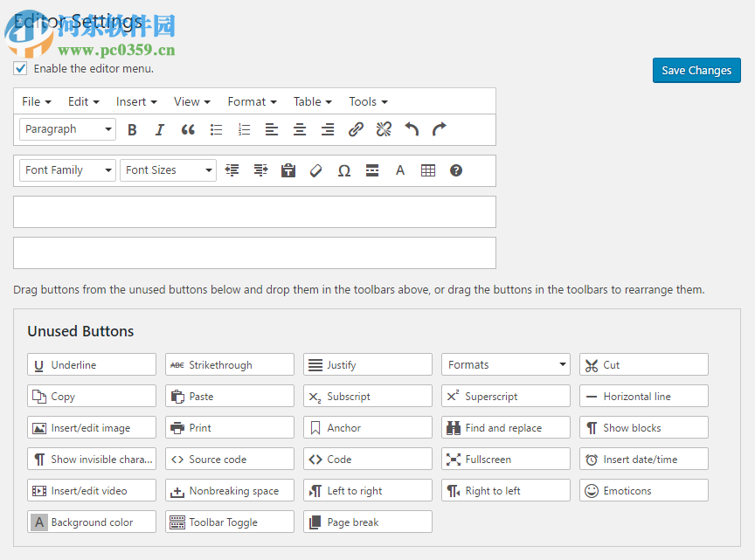The height and width of the screenshot is (560, 755).
Task: Select the Paste unused button
Action: click(230, 396)
